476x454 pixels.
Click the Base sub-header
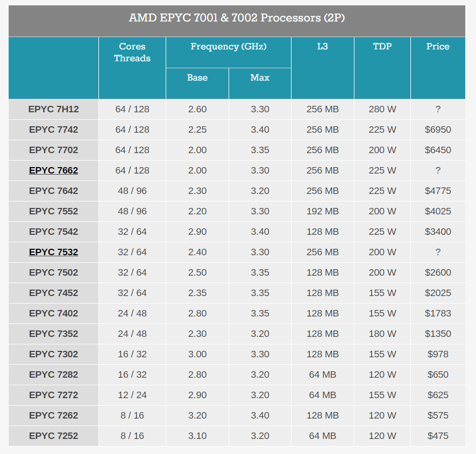coord(197,78)
